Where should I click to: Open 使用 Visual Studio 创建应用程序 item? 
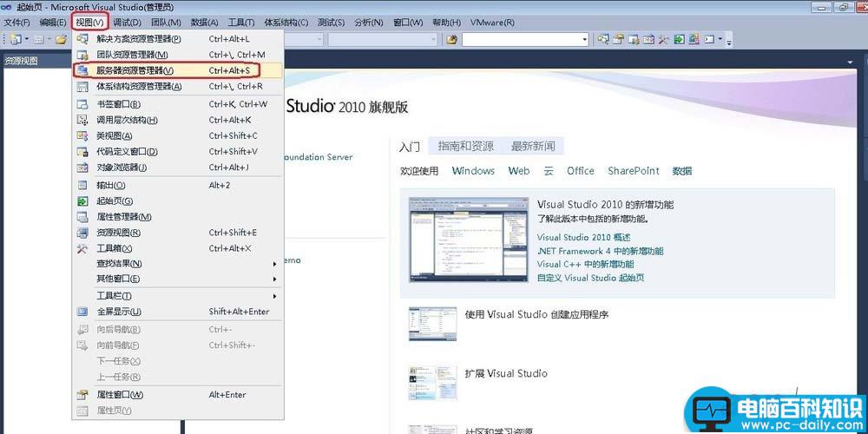pos(537,314)
